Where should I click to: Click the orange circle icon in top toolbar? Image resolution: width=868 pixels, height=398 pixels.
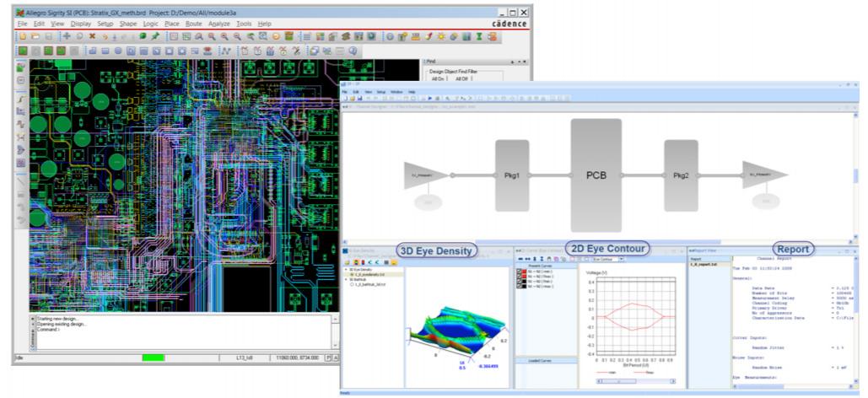(275, 36)
